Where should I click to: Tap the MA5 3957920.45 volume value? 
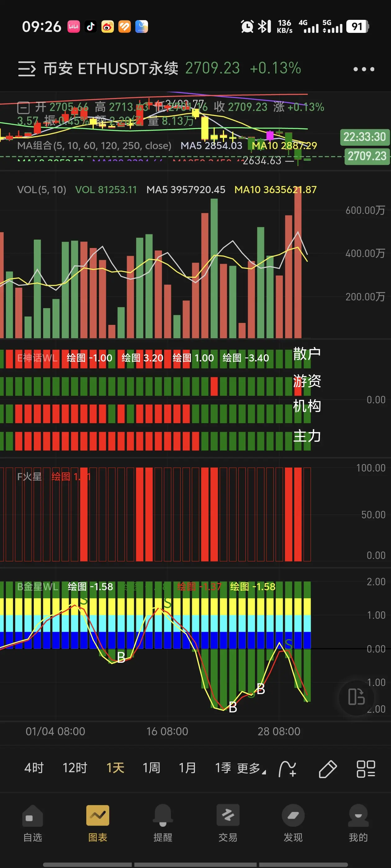(x=186, y=190)
